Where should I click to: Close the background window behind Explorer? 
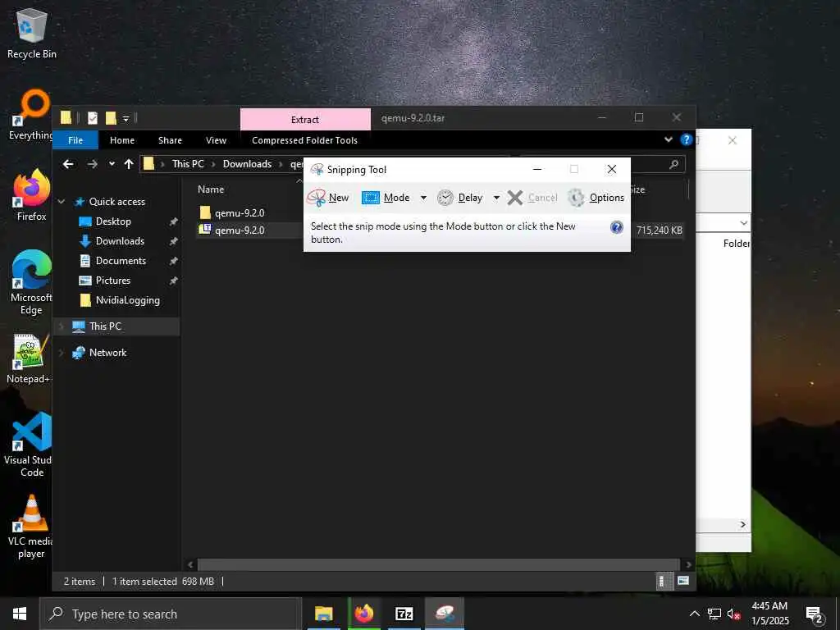[x=733, y=140]
